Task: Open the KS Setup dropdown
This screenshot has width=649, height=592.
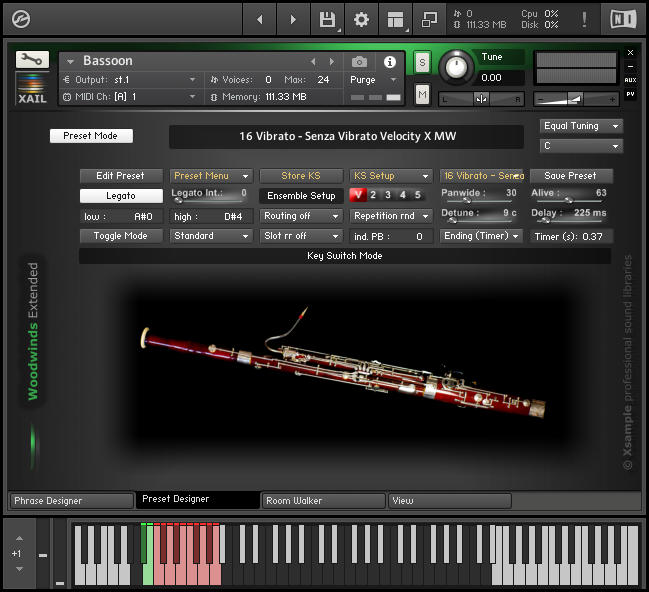Action: pos(391,176)
